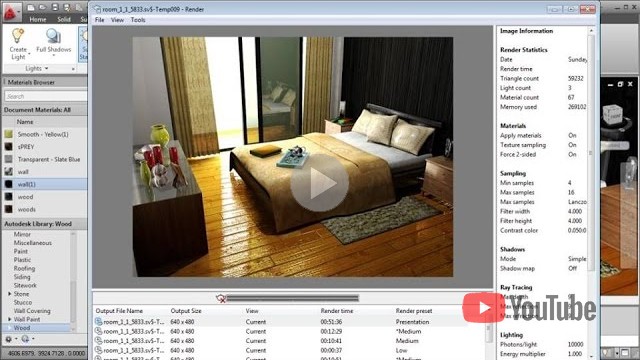The height and width of the screenshot is (360, 640).
Task: Open the File menu in Render window
Action: click(x=100, y=20)
